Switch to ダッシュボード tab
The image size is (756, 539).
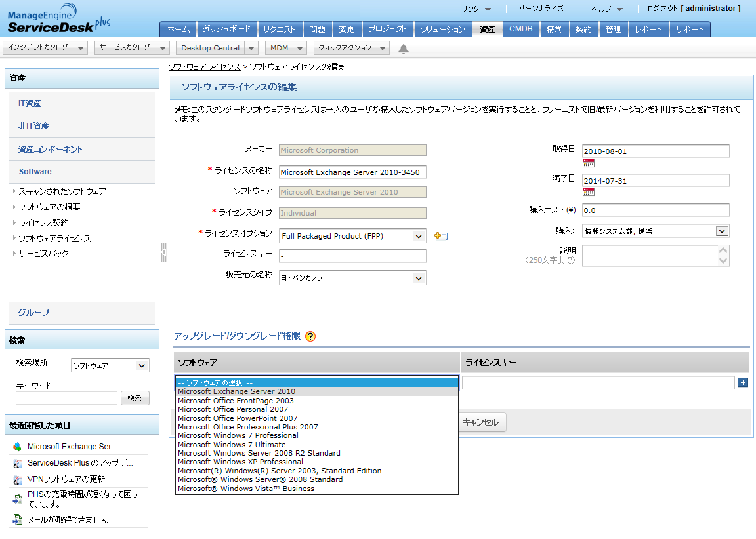tap(226, 30)
